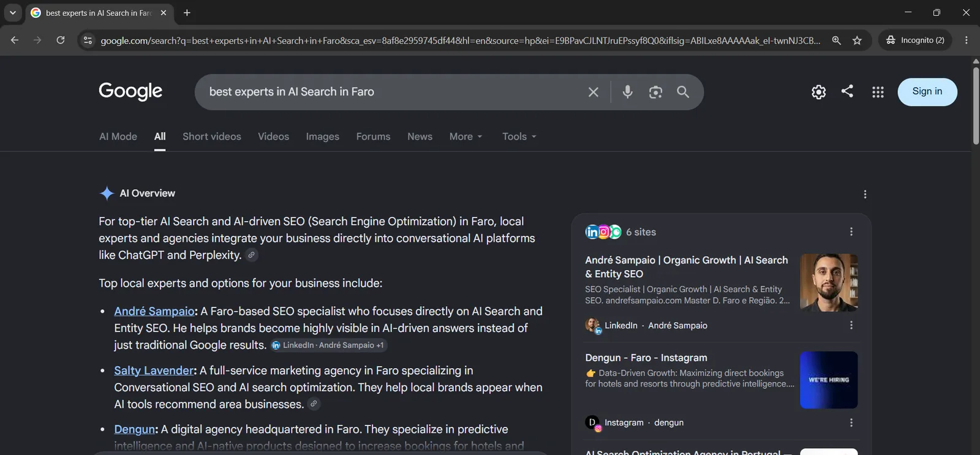
Task: Open the LinkedIn André Sampaio source label
Action: click(x=646, y=326)
